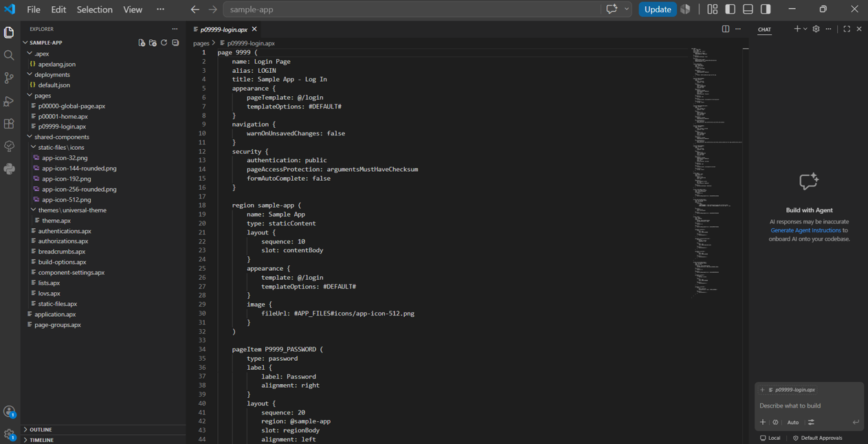
Task: Split the editor to the right
Action: click(x=726, y=29)
